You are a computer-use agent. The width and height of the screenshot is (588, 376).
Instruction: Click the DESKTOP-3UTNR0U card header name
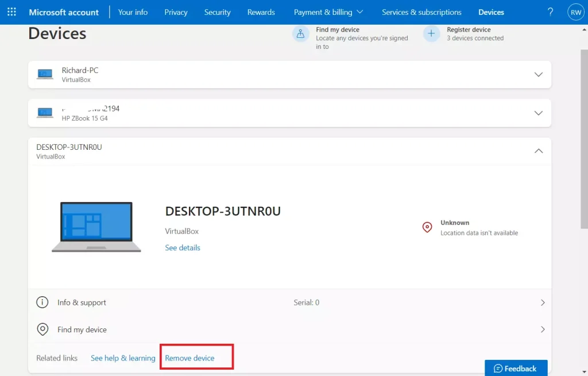(69, 147)
